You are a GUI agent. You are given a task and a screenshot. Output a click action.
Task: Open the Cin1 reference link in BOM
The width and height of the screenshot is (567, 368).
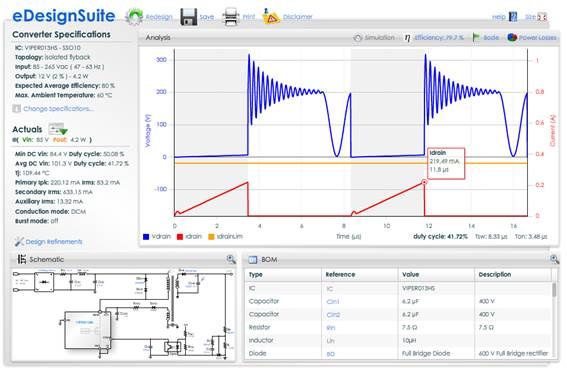333,301
